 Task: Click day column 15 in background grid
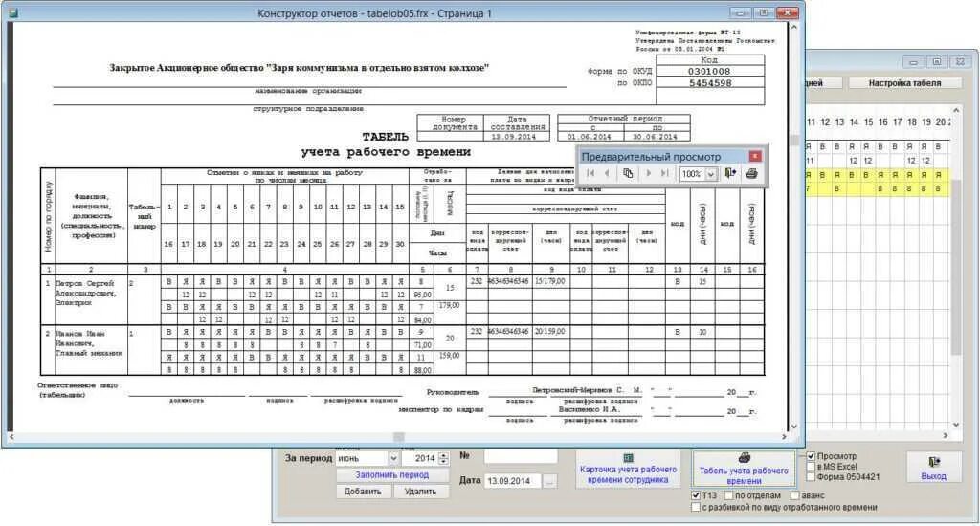pyautogui.click(x=867, y=122)
